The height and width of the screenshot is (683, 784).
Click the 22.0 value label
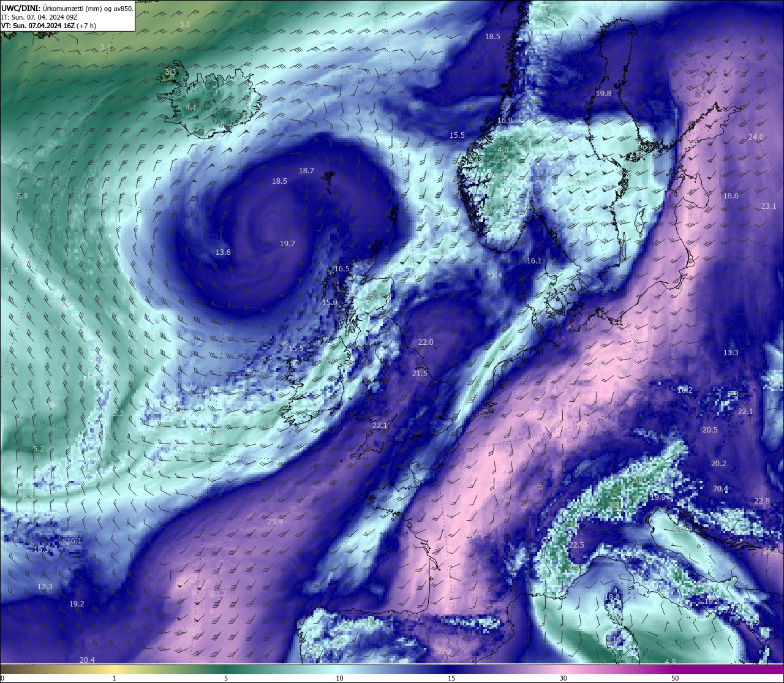tap(426, 342)
